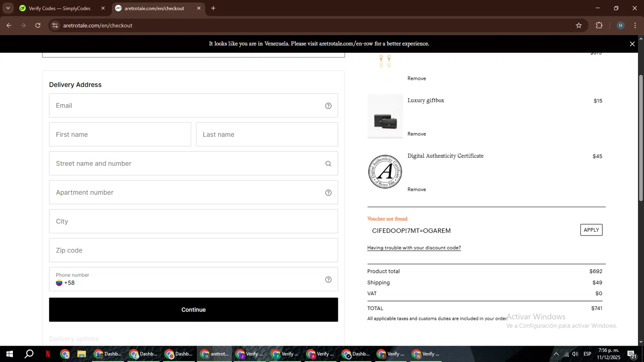Open a new browser tab
Screen dimensions: 644x362
click(213, 8)
